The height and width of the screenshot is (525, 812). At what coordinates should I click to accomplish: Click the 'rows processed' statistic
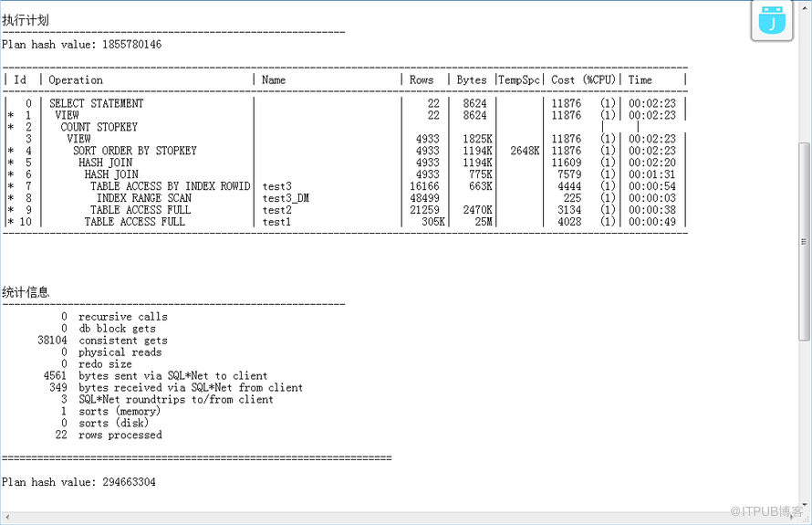(x=120, y=436)
